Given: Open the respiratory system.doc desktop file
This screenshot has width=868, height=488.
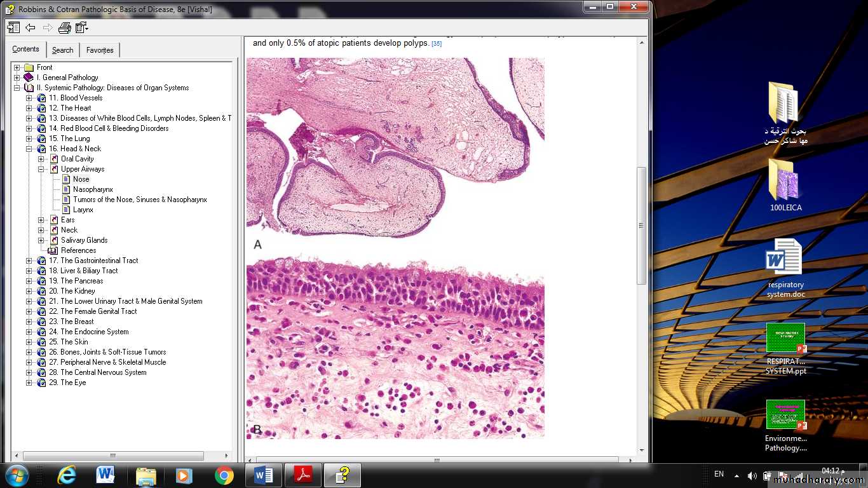Looking at the screenshot, I should click(785, 268).
